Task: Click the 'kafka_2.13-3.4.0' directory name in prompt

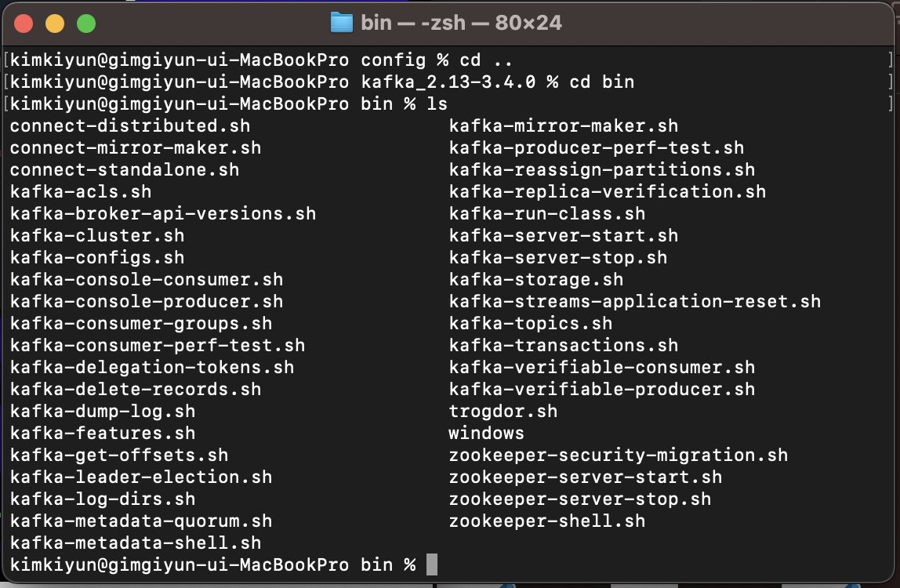Action: coord(448,82)
